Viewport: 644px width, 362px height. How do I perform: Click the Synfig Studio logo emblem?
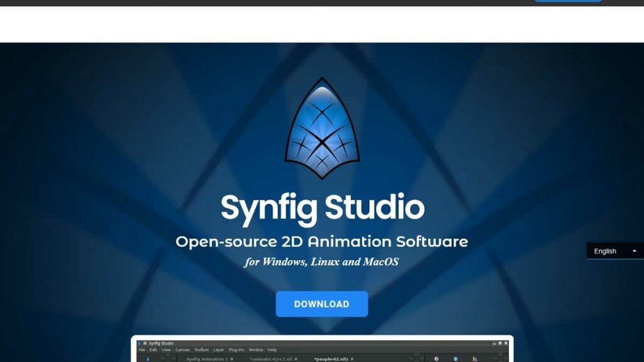pyautogui.click(x=322, y=128)
